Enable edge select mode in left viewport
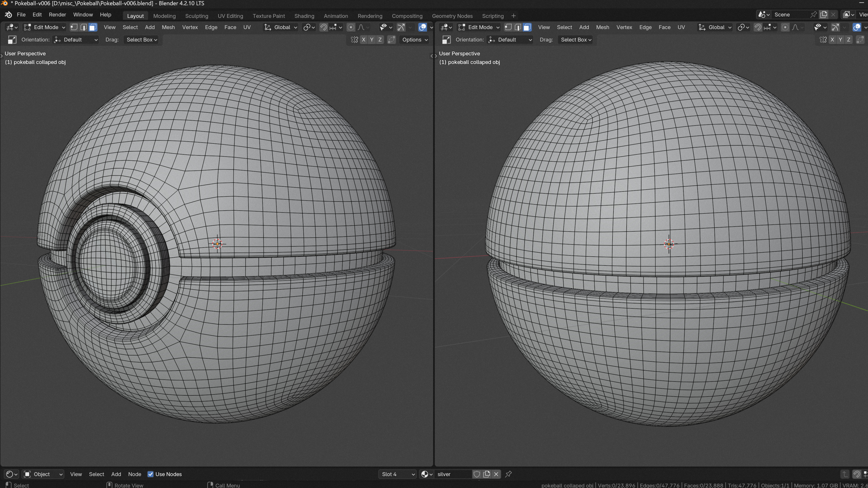The image size is (868, 488). [83, 27]
